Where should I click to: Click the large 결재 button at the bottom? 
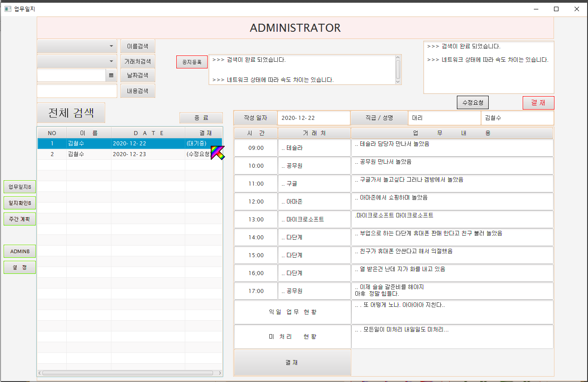[x=292, y=363]
